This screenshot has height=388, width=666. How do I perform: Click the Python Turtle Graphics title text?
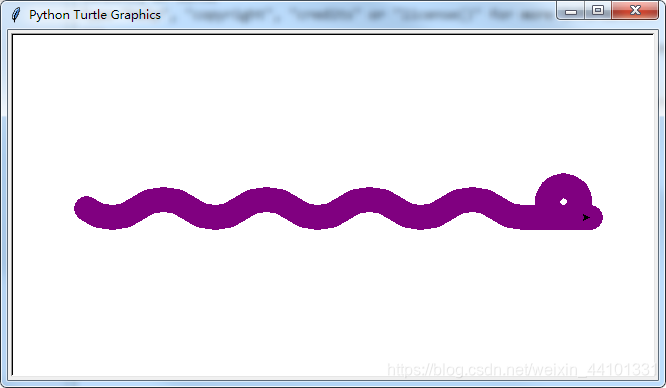pyautogui.click(x=95, y=15)
